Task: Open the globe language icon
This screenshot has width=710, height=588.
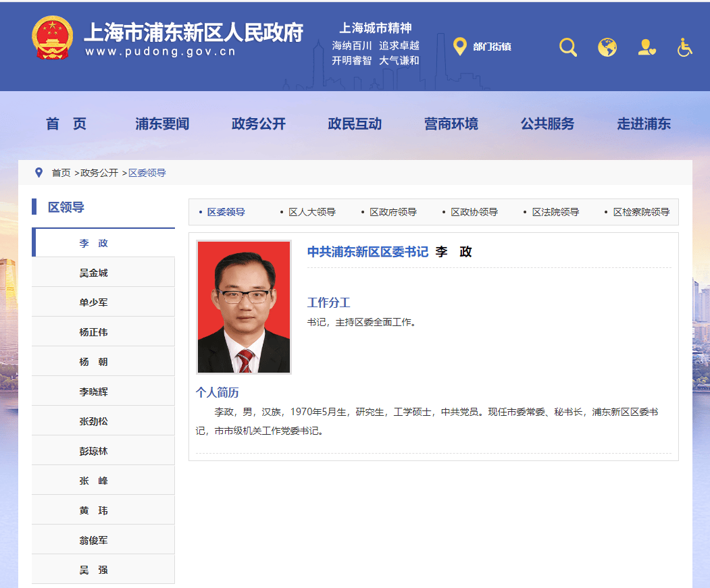Action: tap(607, 47)
